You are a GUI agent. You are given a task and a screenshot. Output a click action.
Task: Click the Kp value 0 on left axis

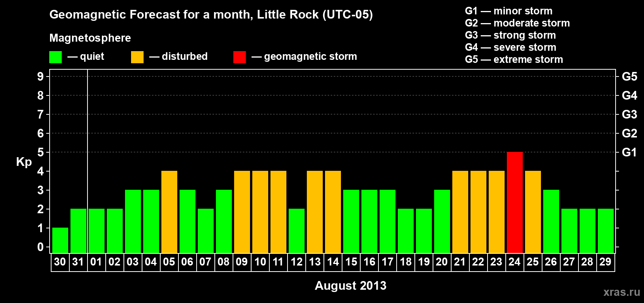tap(41, 247)
